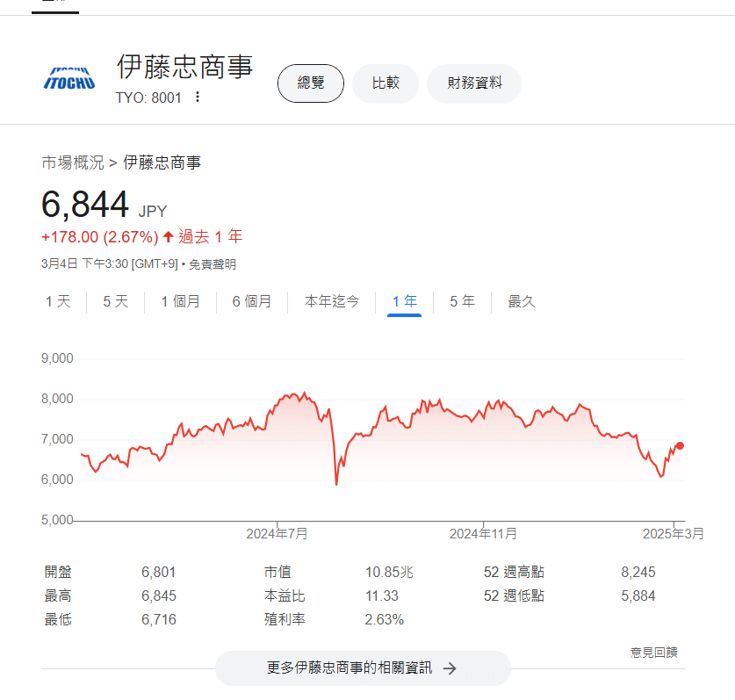Open the three-dot menu beside TYO: 8001
735x700 pixels.
click(x=198, y=97)
